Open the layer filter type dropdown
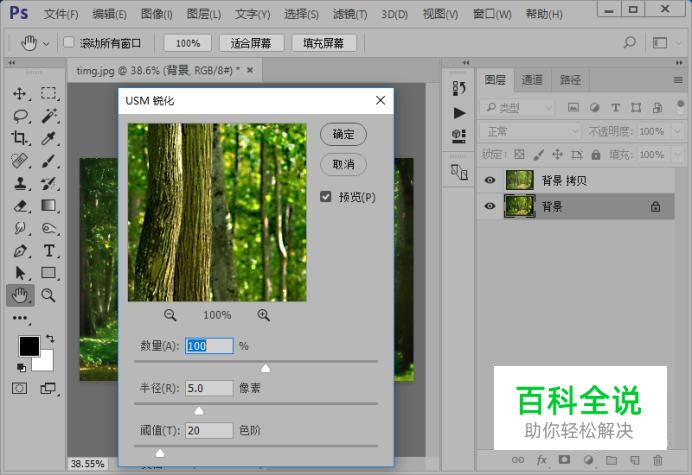The height and width of the screenshot is (475, 692). point(517,107)
